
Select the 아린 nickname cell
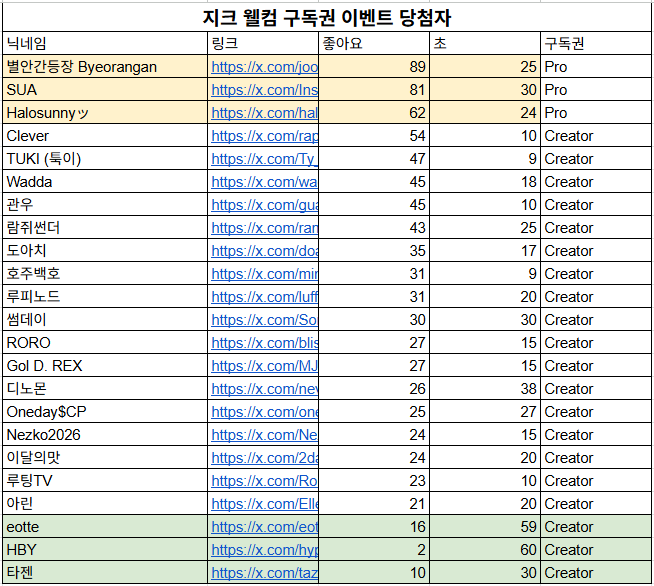105,503
